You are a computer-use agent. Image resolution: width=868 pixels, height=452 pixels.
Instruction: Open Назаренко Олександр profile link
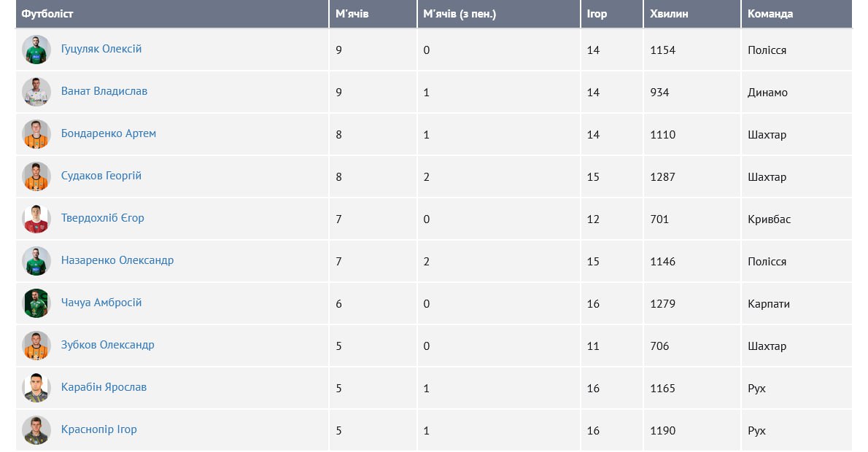click(x=117, y=260)
